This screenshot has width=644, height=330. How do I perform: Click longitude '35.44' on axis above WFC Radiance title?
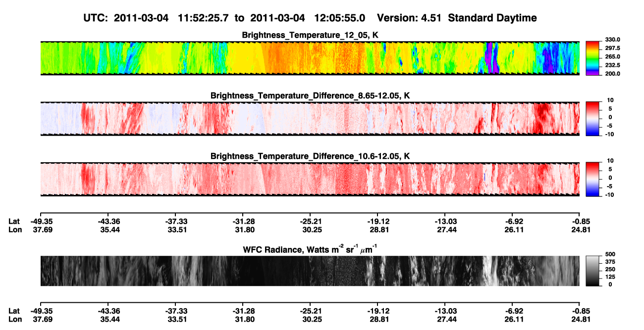point(109,229)
